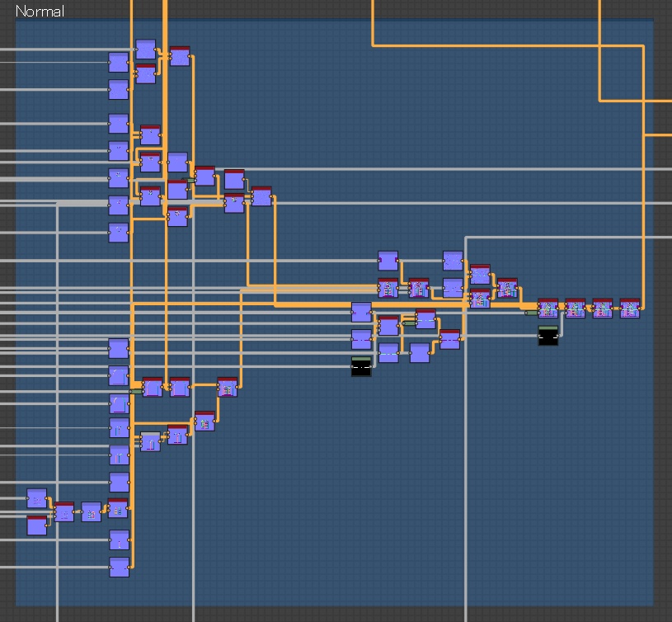
Task: Click the green connector in the upper-left node cluster
Action: click(x=189, y=181)
